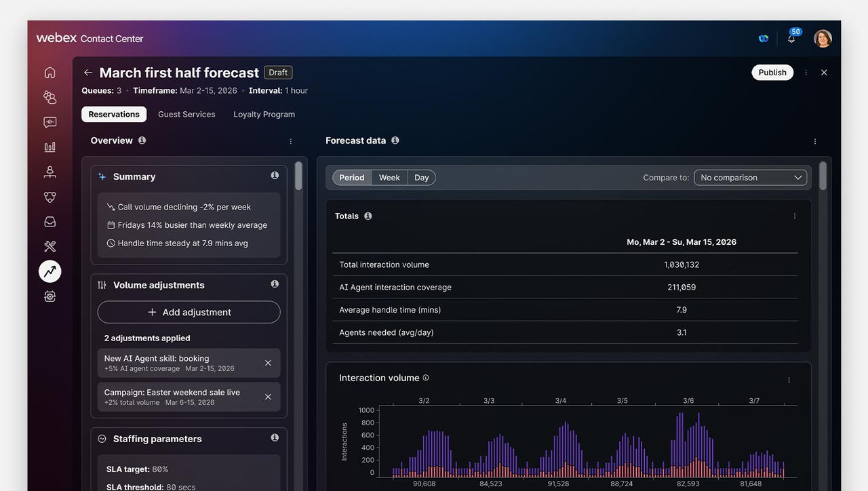Click the Publish button
The width and height of the screenshot is (868, 491).
[772, 73]
